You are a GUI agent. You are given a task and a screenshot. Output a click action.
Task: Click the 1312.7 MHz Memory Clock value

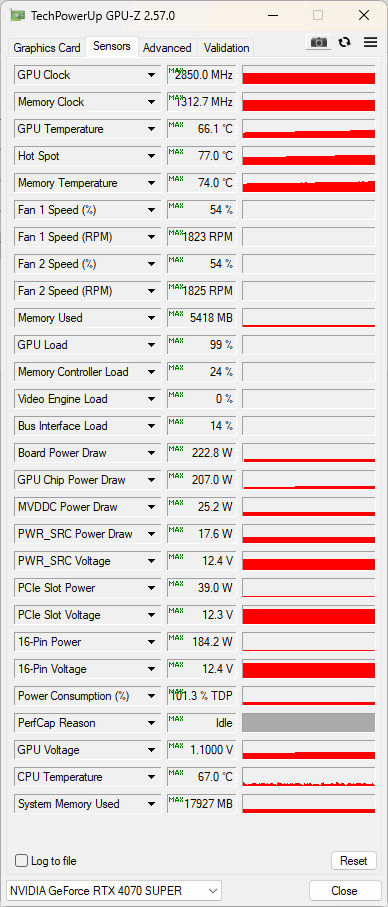pos(201,102)
